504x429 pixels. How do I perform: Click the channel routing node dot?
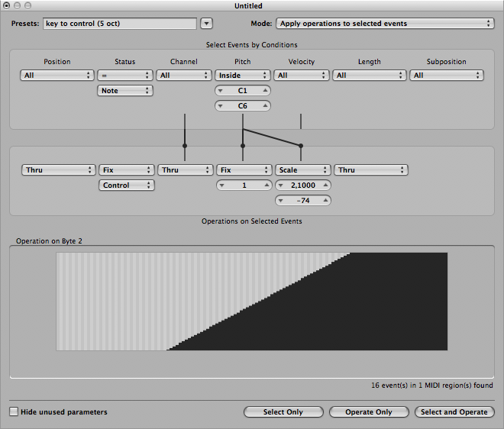[x=184, y=145]
